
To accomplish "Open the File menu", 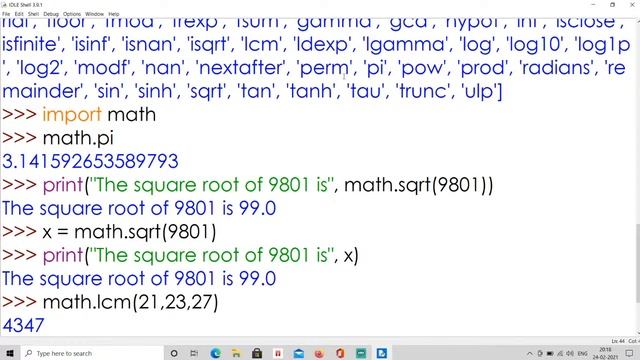I will [6, 14].
